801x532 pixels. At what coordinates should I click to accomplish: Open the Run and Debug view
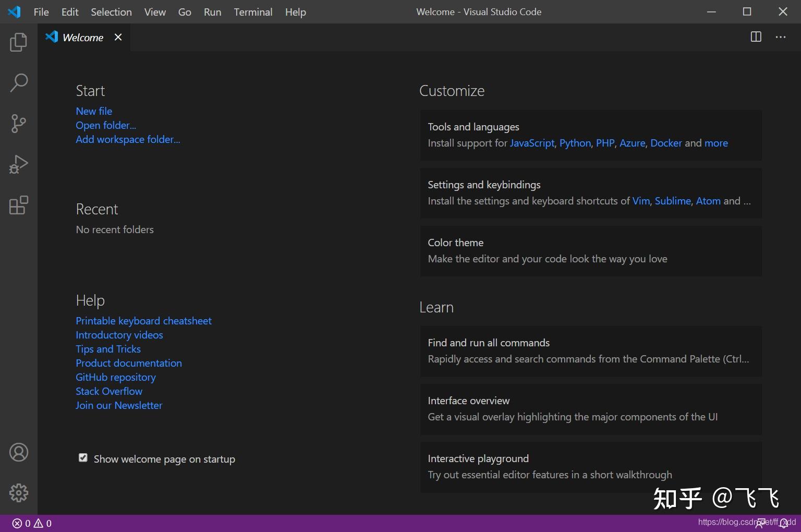pyautogui.click(x=19, y=164)
